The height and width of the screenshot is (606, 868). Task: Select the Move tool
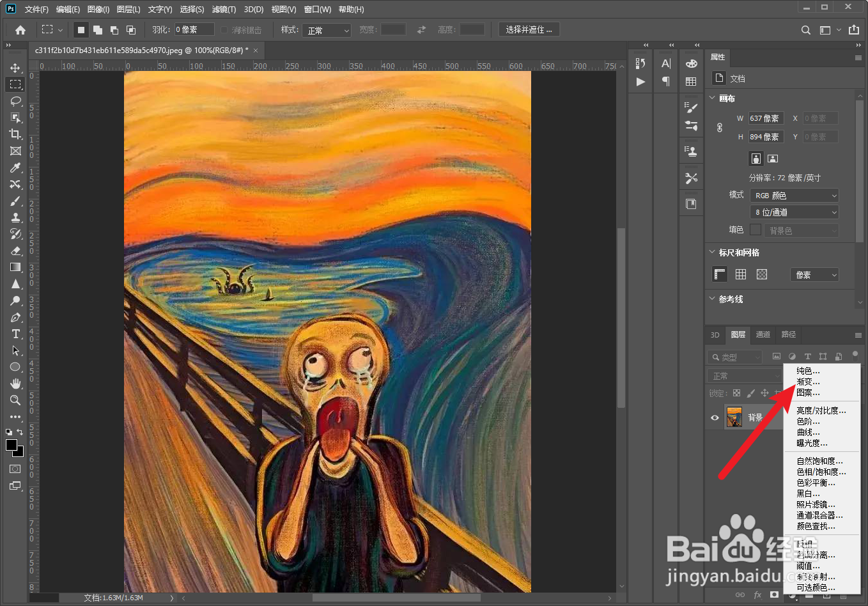[16, 68]
